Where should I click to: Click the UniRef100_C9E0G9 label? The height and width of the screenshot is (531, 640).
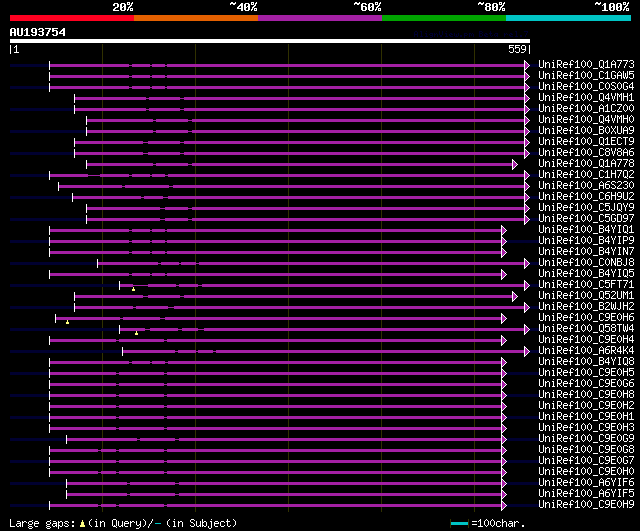click(586, 439)
